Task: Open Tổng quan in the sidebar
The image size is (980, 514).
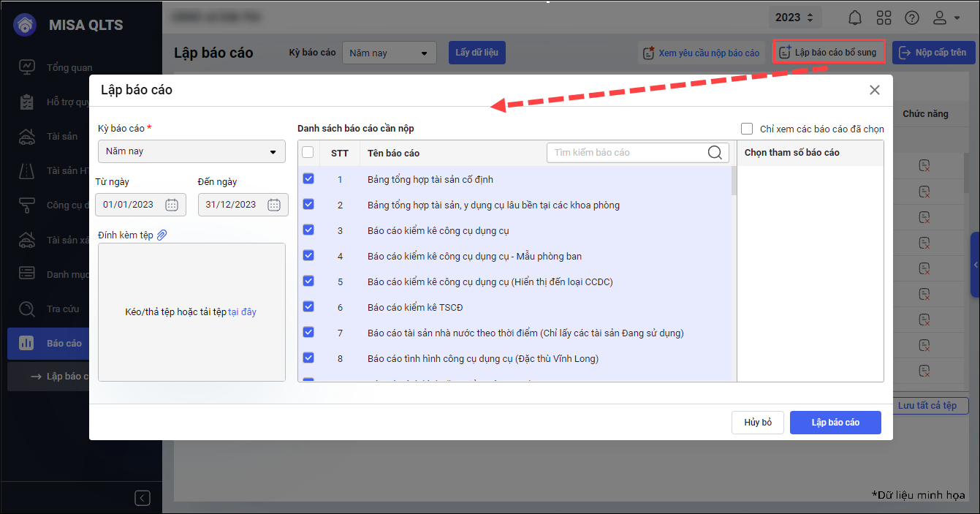Action: coord(69,67)
